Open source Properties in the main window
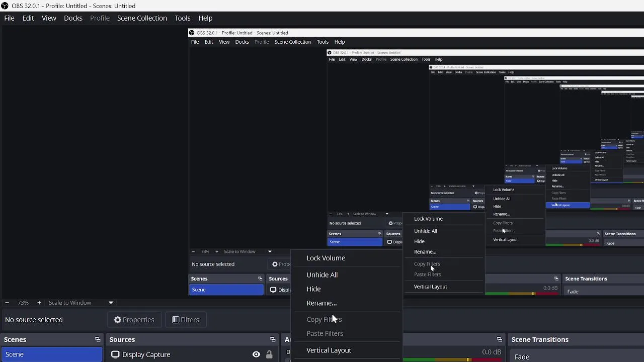644x362 pixels. point(134,320)
